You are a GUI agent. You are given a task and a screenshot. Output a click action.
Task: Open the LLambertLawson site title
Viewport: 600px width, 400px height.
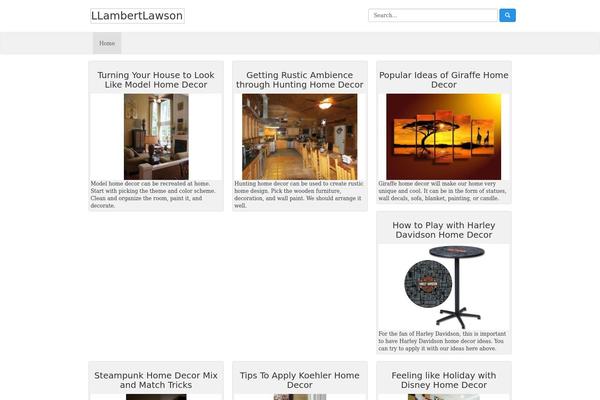coord(137,16)
